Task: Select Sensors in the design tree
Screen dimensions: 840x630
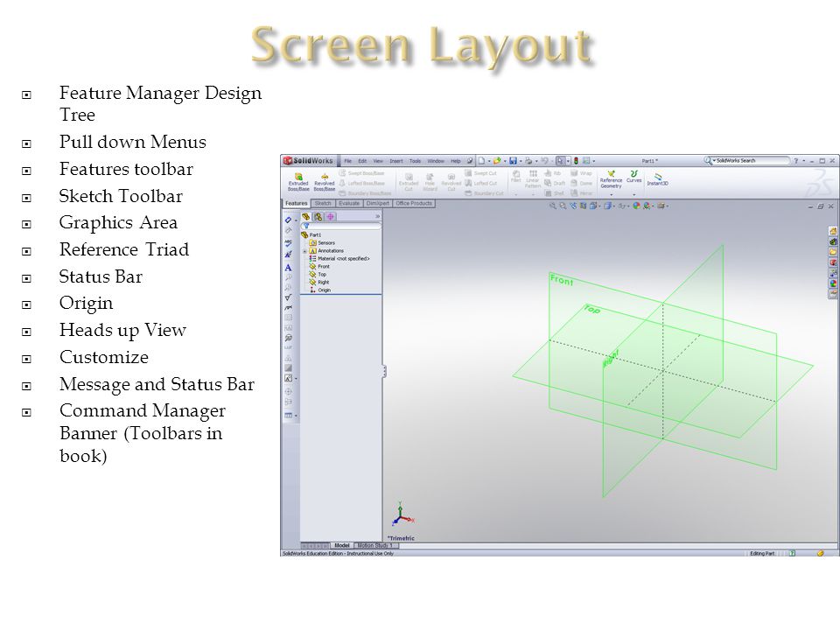Action: pyautogui.click(x=323, y=242)
